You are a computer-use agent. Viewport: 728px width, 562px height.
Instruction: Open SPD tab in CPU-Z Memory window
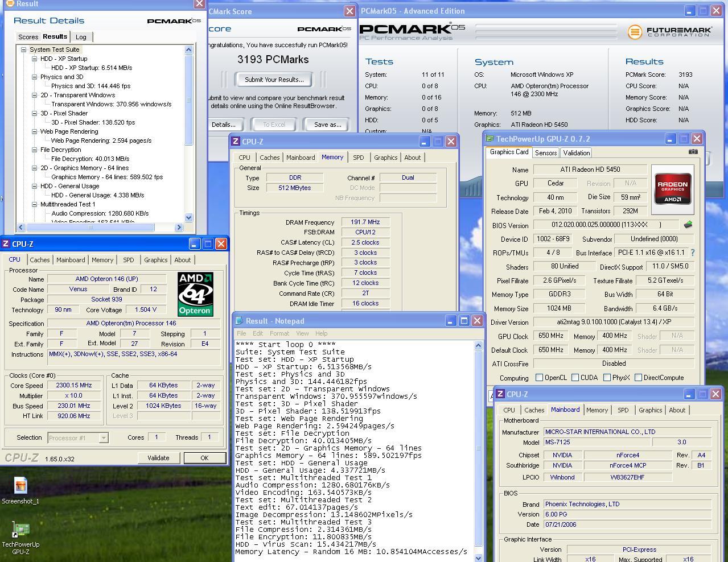(358, 158)
